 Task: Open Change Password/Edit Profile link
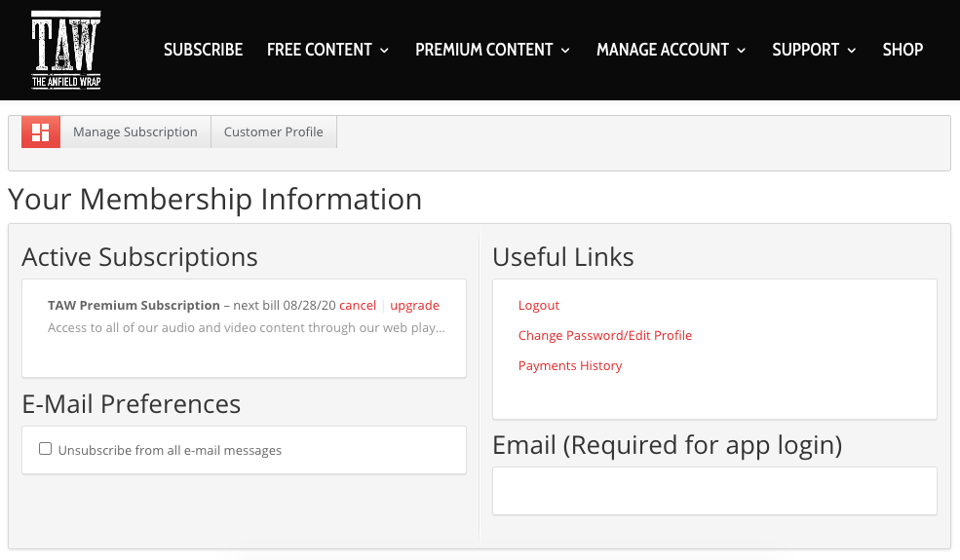point(605,335)
